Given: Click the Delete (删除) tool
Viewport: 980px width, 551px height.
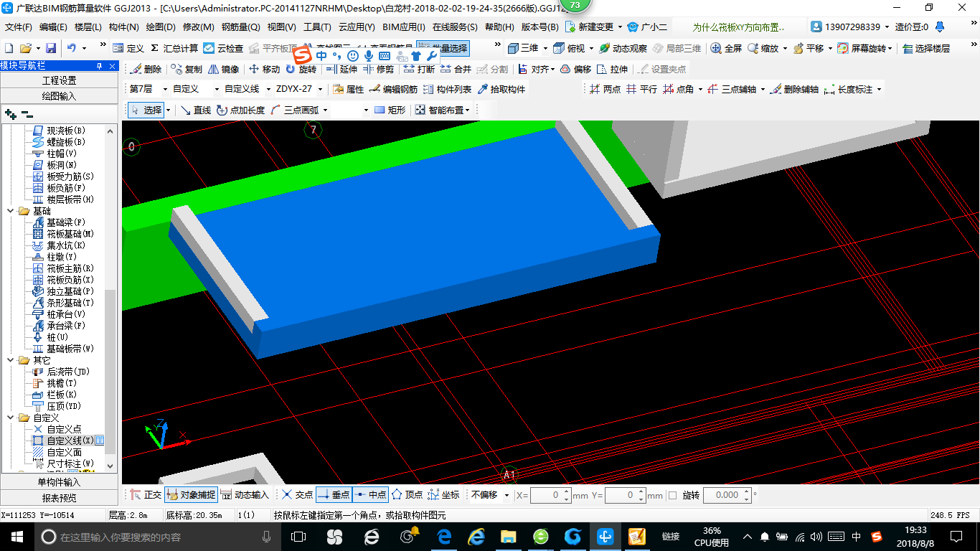Looking at the screenshot, I should click(x=146, y=70).
